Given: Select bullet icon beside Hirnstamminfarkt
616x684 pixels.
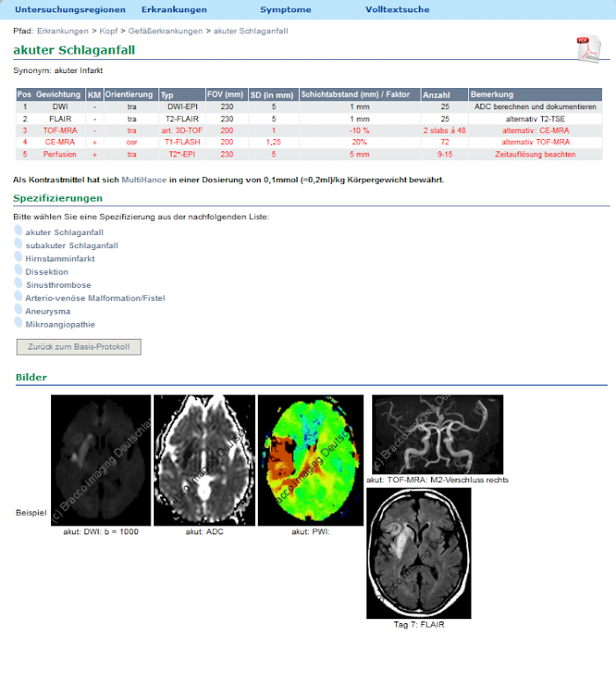Looking at the screenshot, I should coord(18,256).
